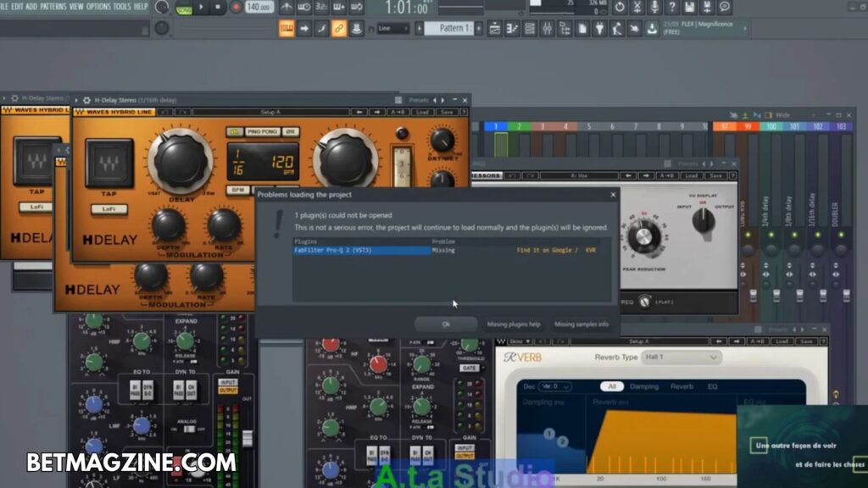Open RVerb Reverb Type Hall 1 dropdown
This screenshot has width=868, height=488.
point(681,358)
